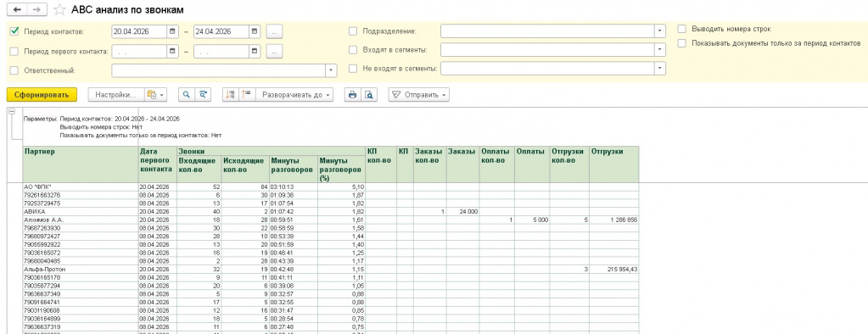Click the Отгрузки кол-во column header
The width and height of the screenshot is (868, 334).
569,164
